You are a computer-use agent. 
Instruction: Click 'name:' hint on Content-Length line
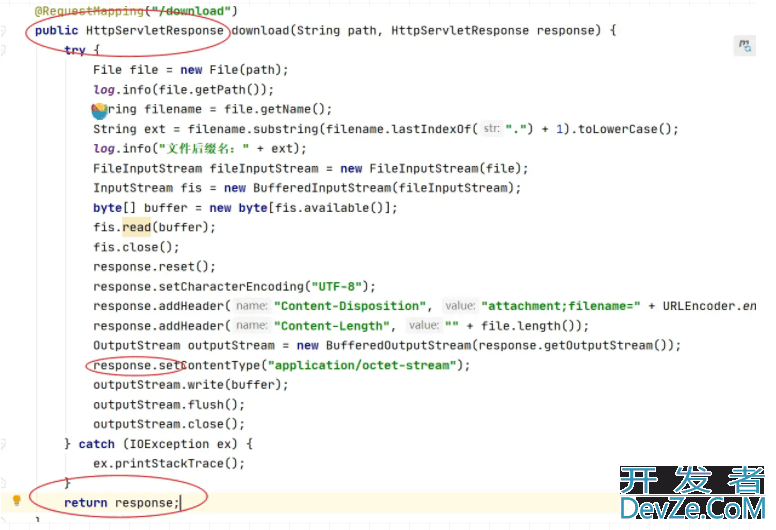[x=251, y=326]
